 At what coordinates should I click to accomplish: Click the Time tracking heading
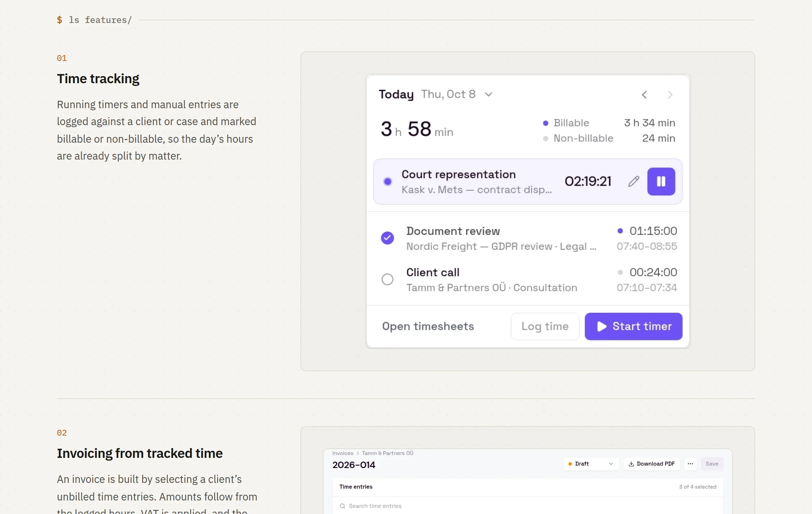coord(98,78)
